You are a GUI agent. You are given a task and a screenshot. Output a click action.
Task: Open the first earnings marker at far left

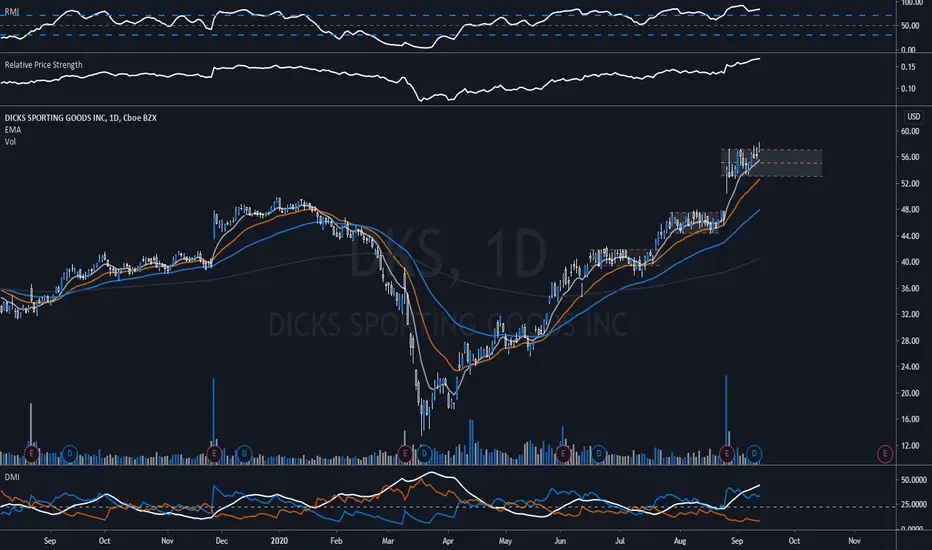[x=32, y=454]
